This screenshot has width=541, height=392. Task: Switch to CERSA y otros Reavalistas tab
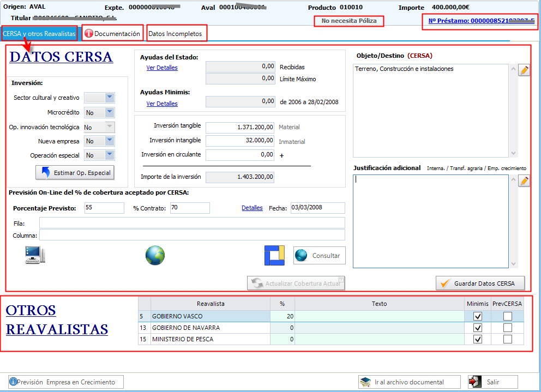(x=39, y=33)
